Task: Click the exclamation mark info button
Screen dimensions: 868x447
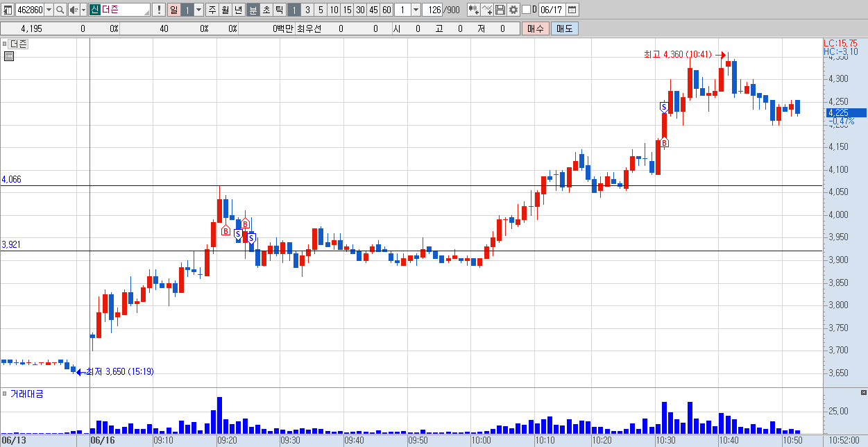Action: [159, 10]
